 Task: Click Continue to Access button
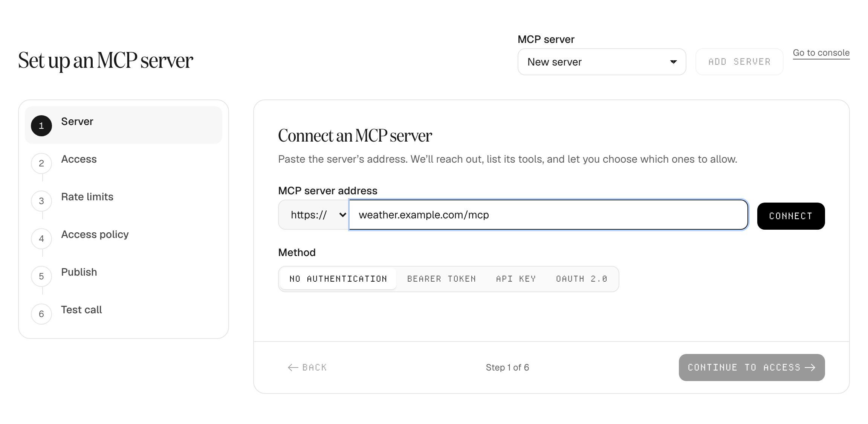point(752,368)
